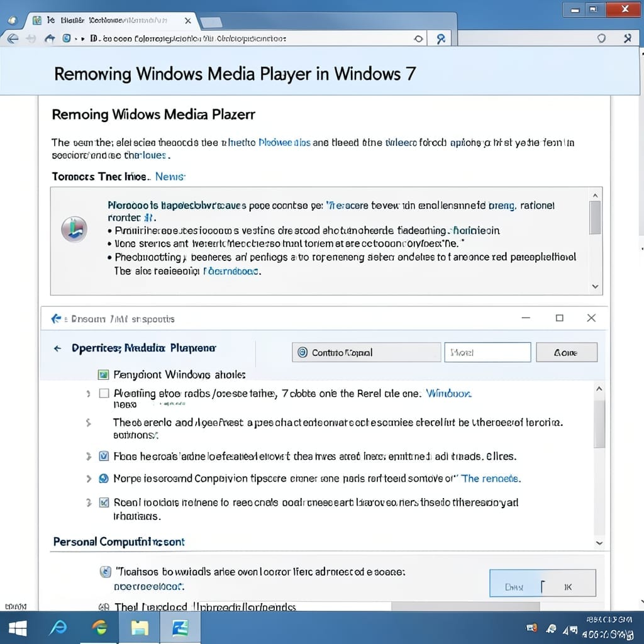Click the 'Fáœrndooac' link in info box
644x644 pixels.
tap(231, 271)
